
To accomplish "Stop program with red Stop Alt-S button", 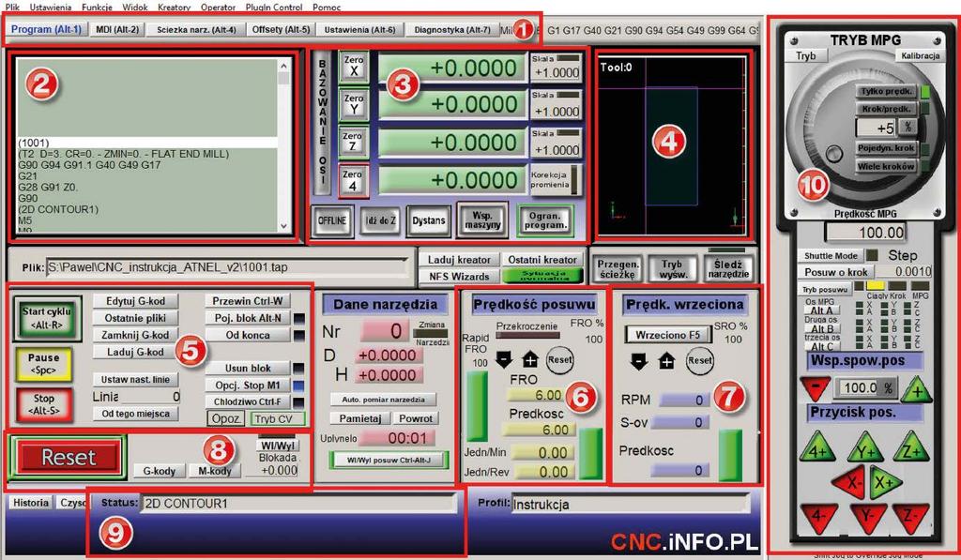I will coord(43,403).
